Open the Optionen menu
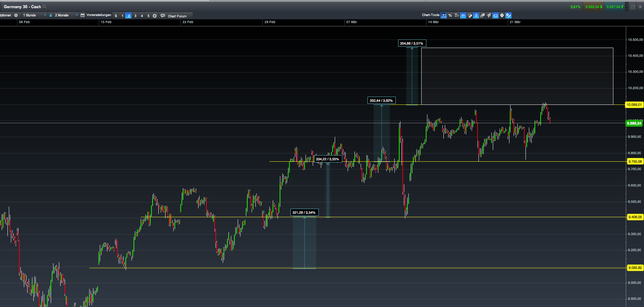 coord(5,15)
